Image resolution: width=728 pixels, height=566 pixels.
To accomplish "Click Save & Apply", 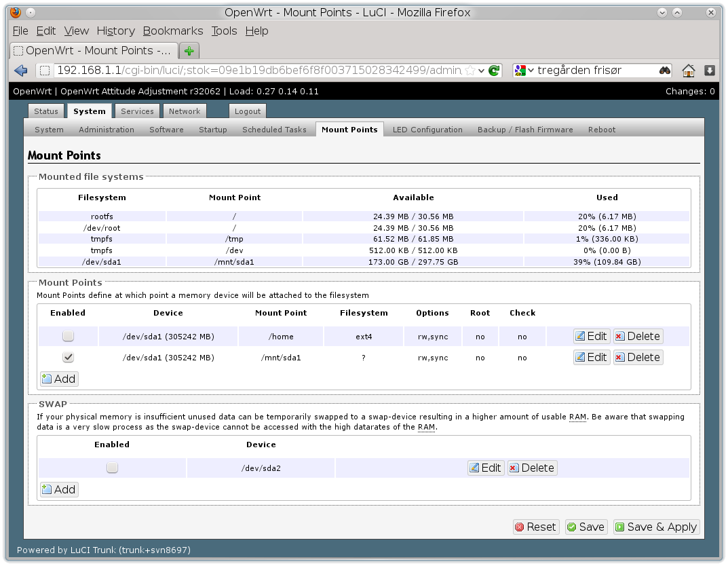I will pyautogui.click(x=657, y=527).
